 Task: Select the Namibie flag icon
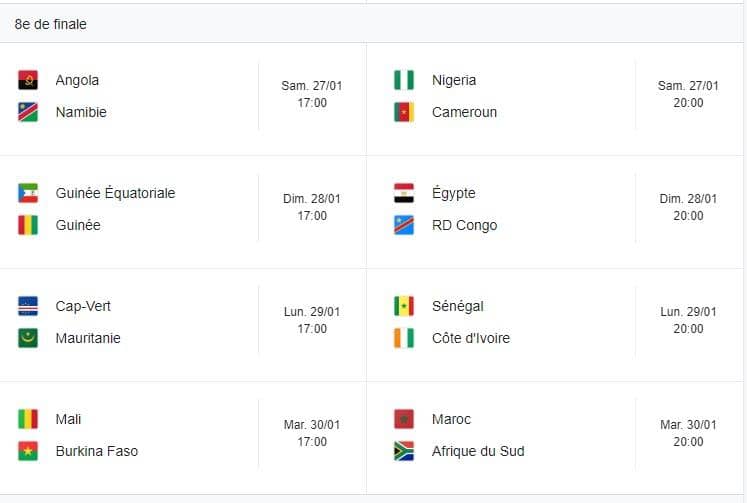[x=28, y=112]
